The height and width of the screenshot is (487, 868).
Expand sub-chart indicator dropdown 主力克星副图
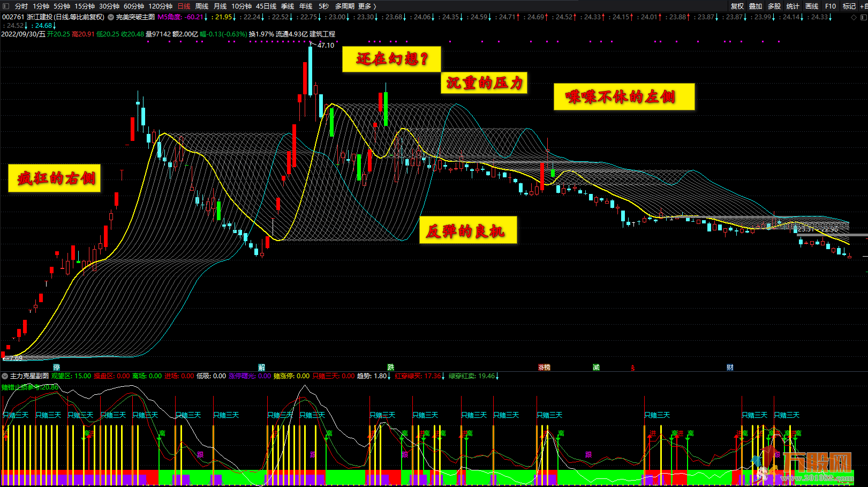tap(5, 376)
